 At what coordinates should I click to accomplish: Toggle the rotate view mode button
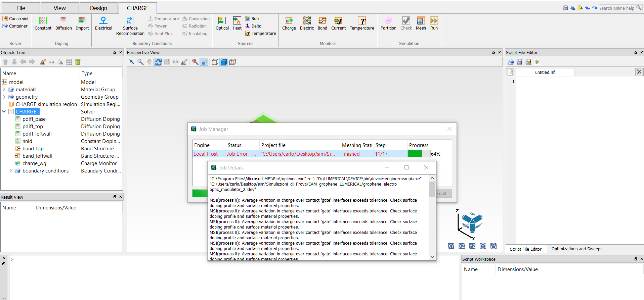coord(158,62)
